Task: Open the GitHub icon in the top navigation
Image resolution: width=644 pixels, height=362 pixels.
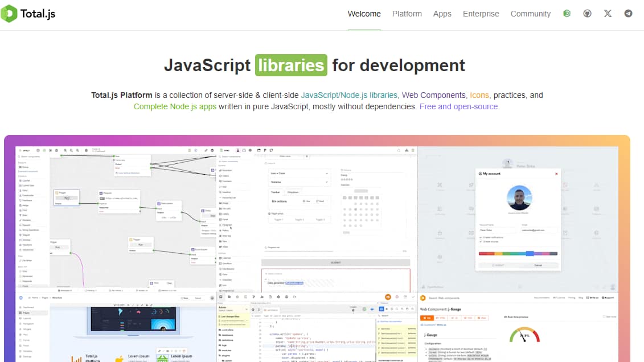Action: 587,13
